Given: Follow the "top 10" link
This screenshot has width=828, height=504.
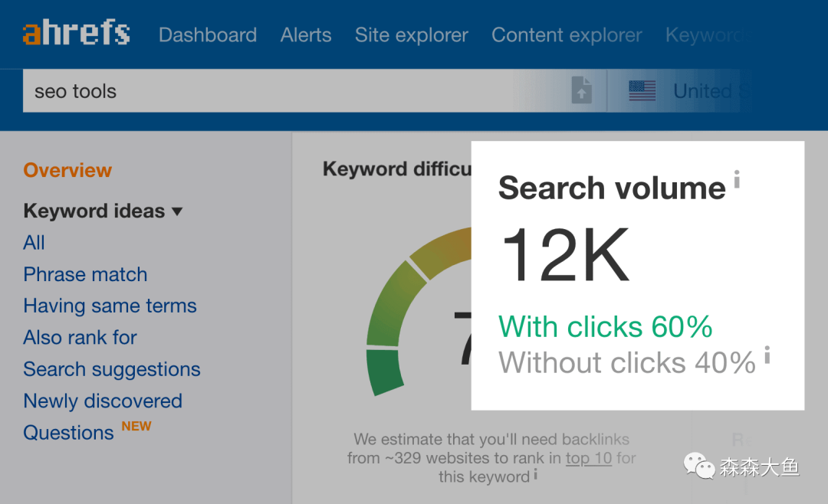Looking at the screenshot, I should click(x=588, y=458).
